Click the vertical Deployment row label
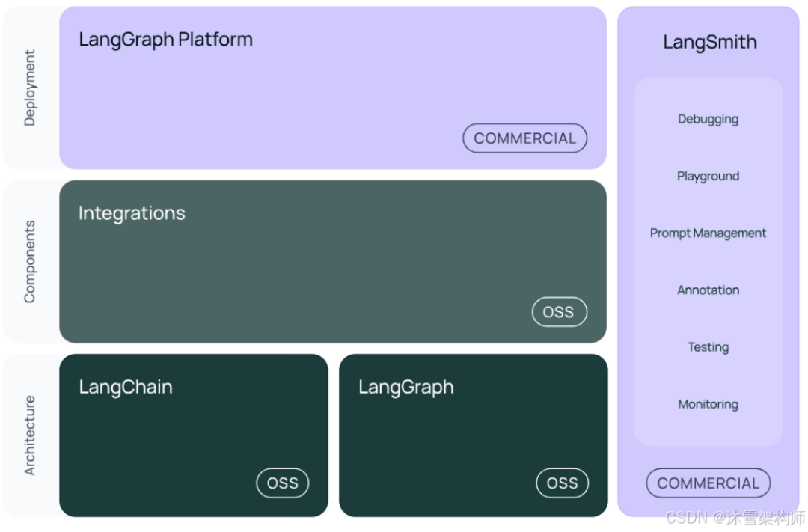The height and width of the screenshot is (532, 808). (30, 88)
